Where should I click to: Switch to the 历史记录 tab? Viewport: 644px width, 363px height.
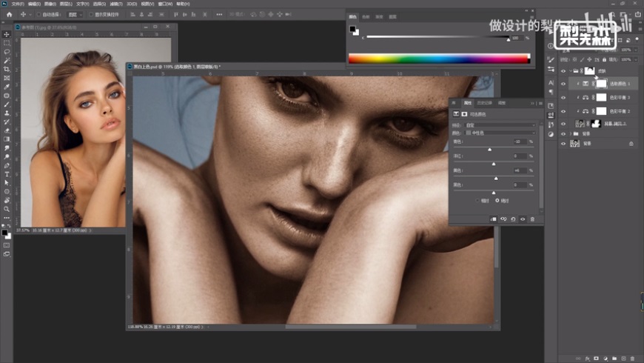pyautogui.click(x=485, y=103)
